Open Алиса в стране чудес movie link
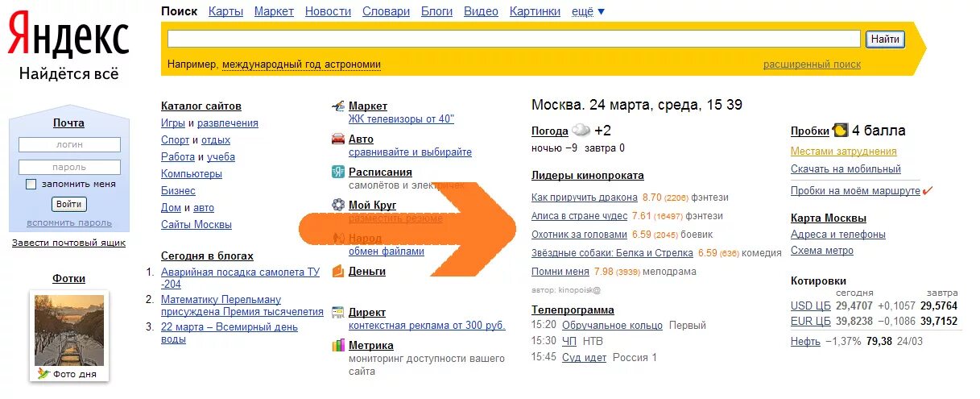The width and height of the screenshot is (980, 399). pos(579,216)
